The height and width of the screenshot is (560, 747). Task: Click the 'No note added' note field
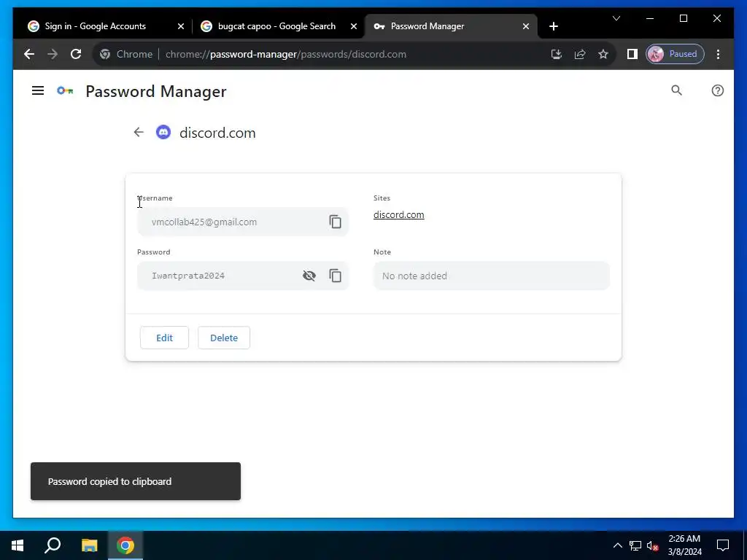[492, 276]
